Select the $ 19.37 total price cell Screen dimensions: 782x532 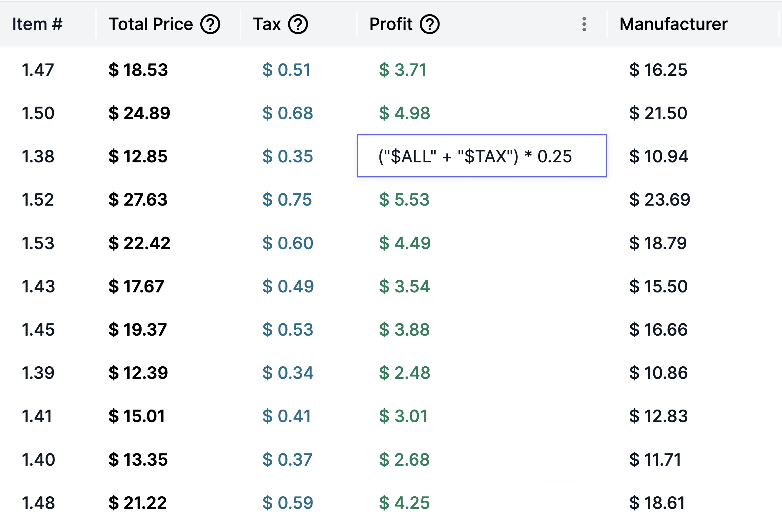(137, 329)
